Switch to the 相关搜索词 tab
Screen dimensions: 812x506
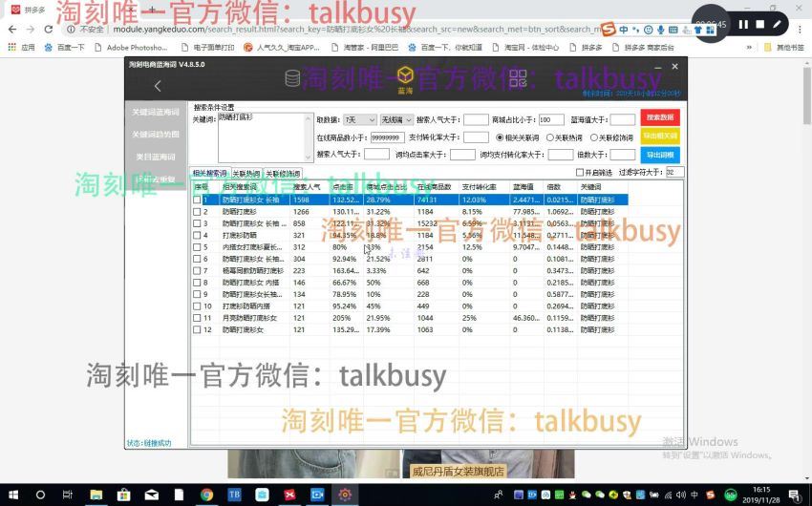pyautogui.click(x=210, y=174)
